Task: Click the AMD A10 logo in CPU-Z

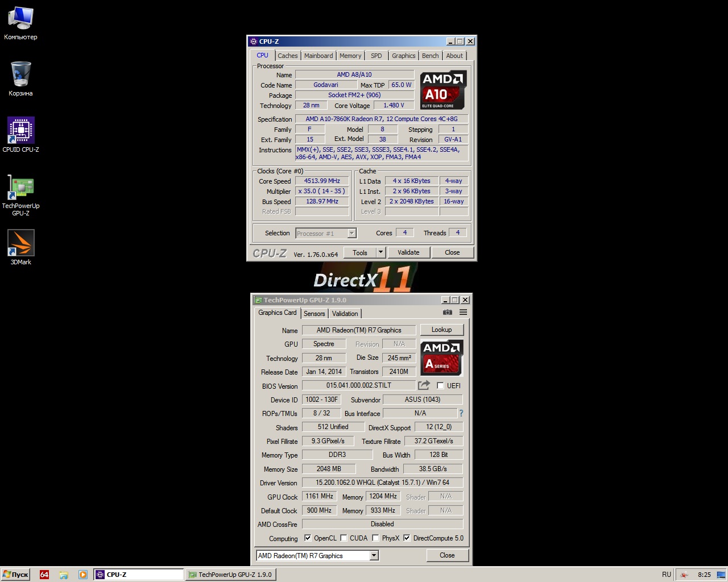Action: click(x=443, y=90)
